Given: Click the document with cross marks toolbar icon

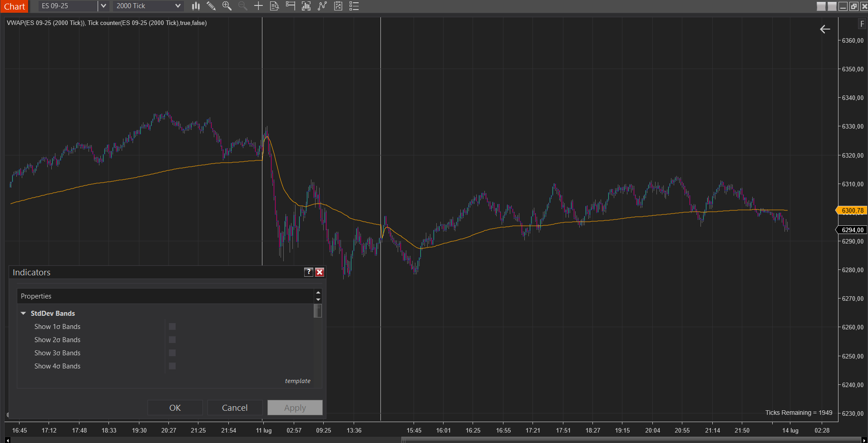Looking at the screenshot, I should tap(338, 6).
